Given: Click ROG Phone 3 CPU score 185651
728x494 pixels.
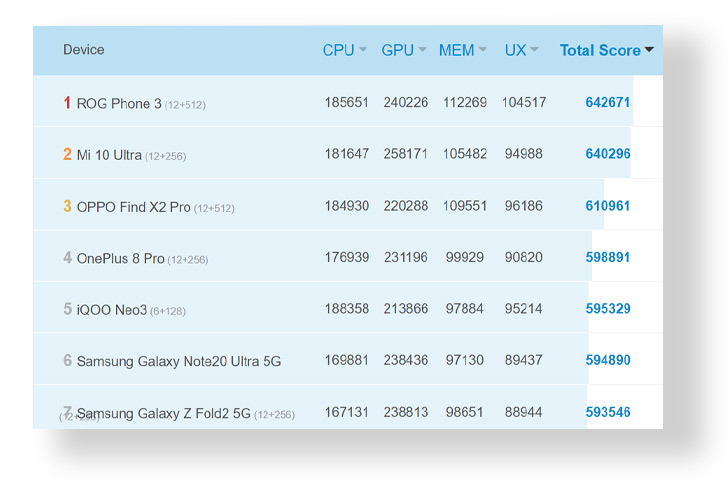Looking at the screenshot, I should 346,102.
